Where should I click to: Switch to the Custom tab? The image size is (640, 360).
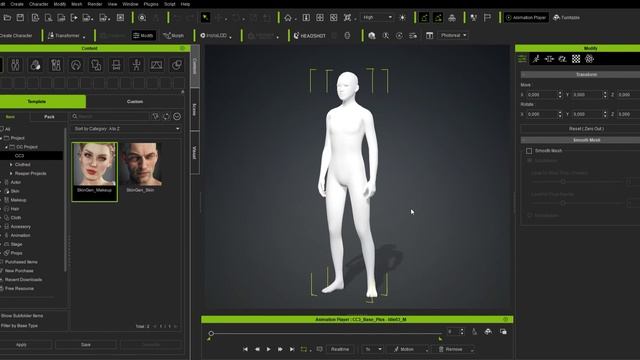pos(135,102)
